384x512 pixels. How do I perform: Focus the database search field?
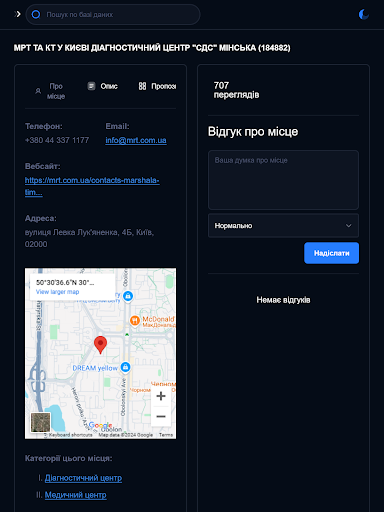(x=113, y=14)
